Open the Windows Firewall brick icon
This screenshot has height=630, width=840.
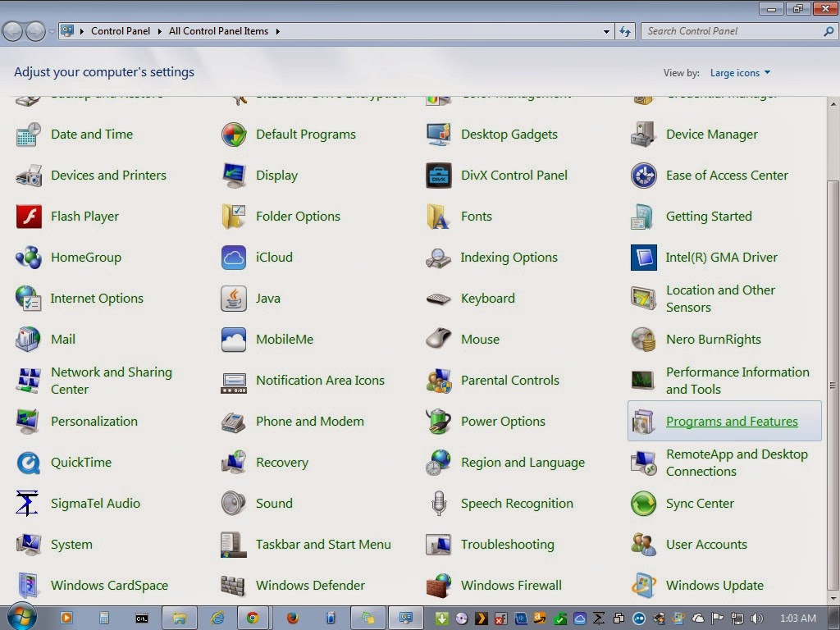[439, 586]
